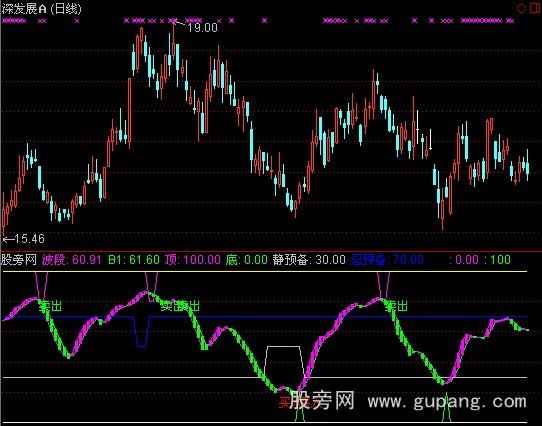
Task: Click the dim square window icon at top-right
Action: (x=535, y=8)
